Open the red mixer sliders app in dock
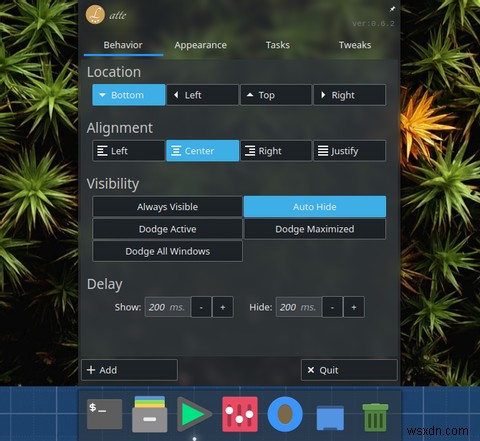This screenshot has width=480, height=441. [x=240, y=414]
